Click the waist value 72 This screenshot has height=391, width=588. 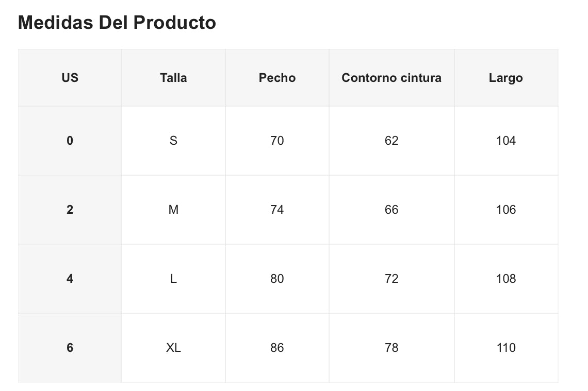coord(391,279)
